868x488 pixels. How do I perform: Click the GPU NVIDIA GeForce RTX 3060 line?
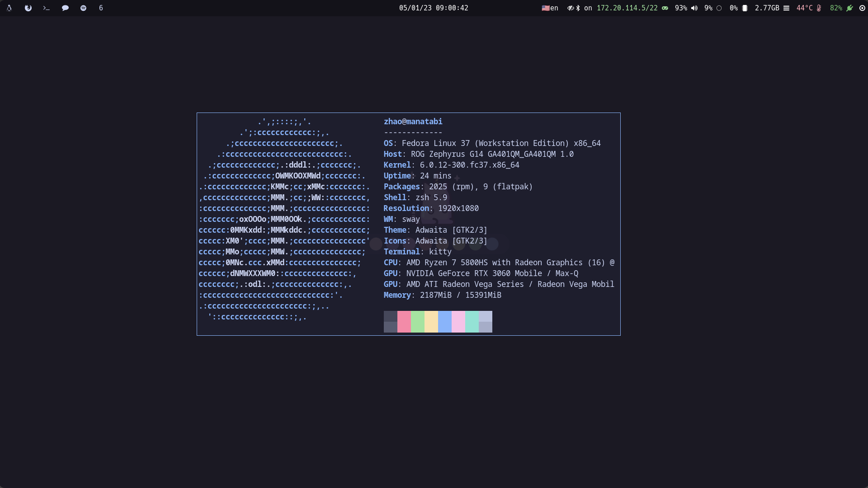[481, 273]
